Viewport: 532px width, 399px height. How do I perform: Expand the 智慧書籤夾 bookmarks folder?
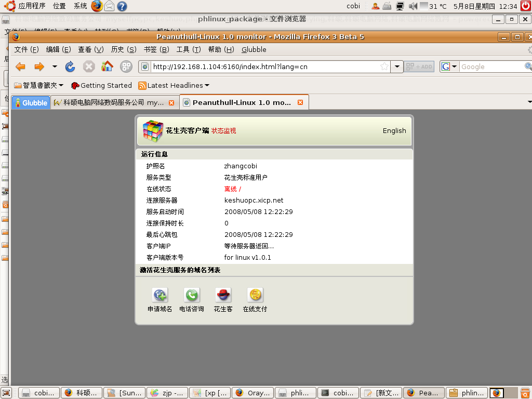[38, 86]
